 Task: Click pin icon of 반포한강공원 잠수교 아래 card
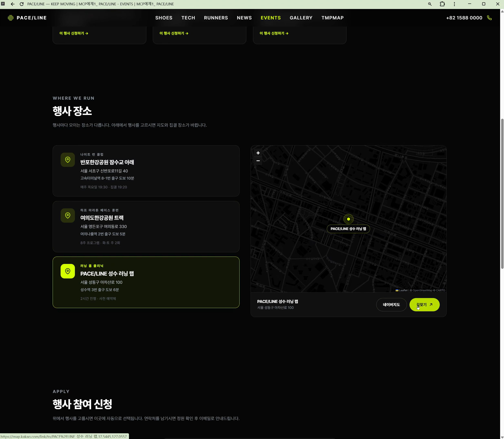[68, 160]
